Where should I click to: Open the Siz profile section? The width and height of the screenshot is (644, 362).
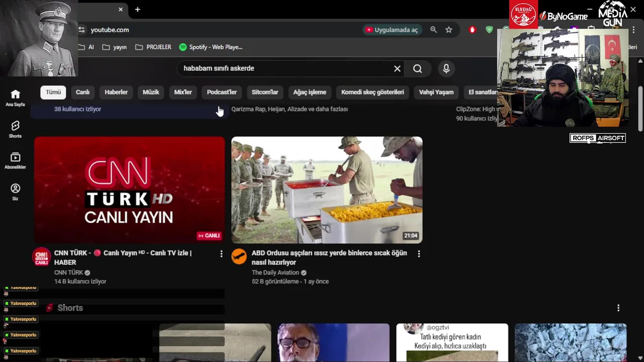pos(15,192)
